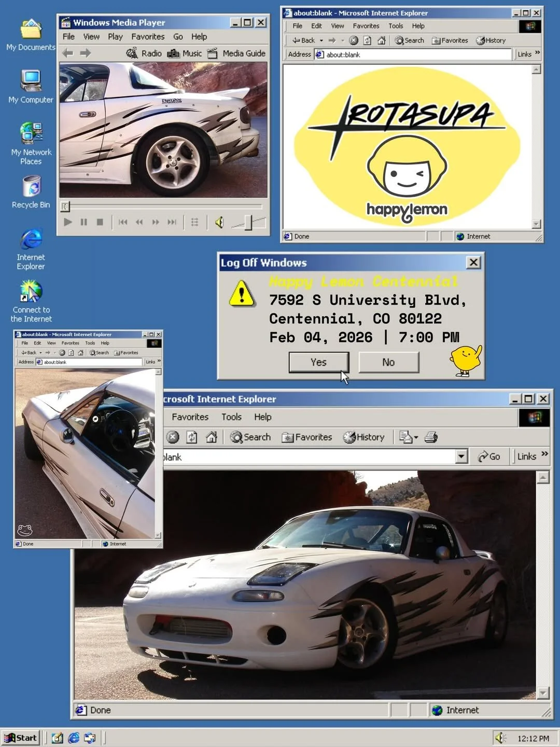Open Radio in Windows Media Player
This screenshot has height=747, width=560.
pyautogui.click(x=144, y=53)
